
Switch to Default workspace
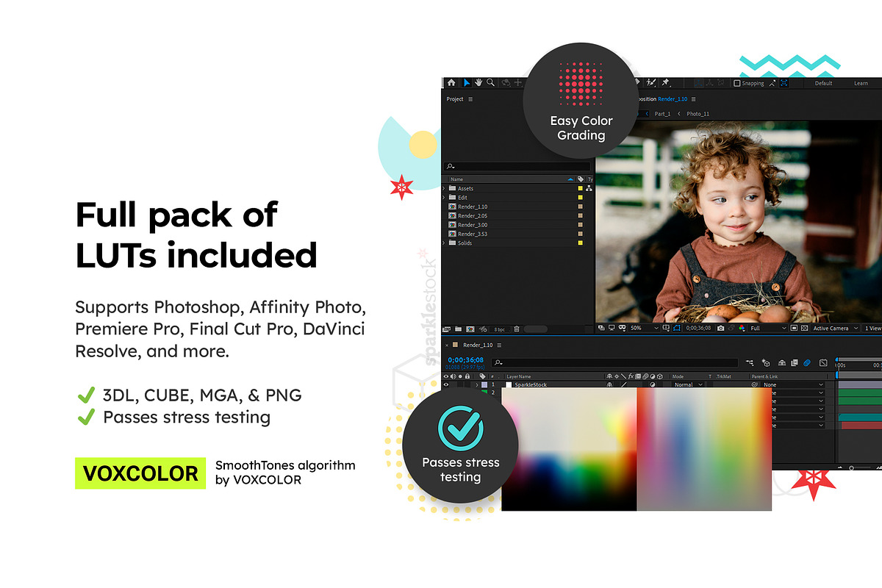[x=823, y=83]
